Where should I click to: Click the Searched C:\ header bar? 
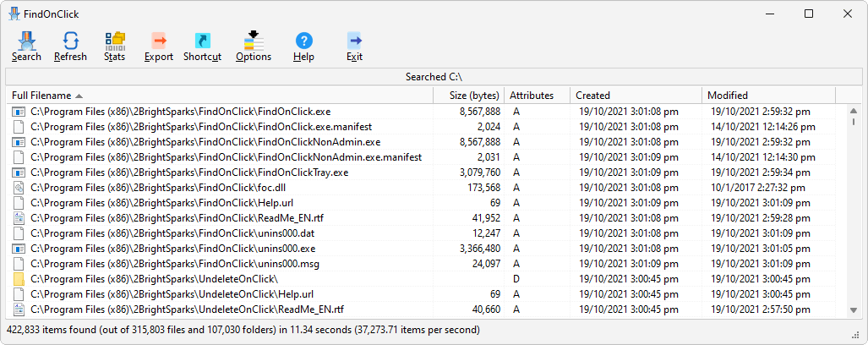click(434, 77)
